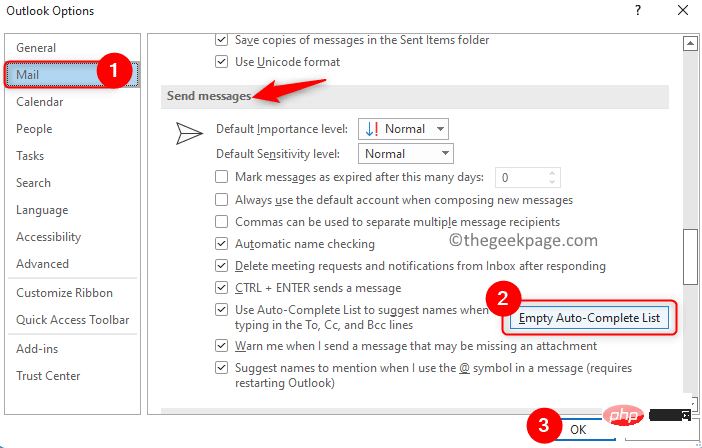The image size is (702, 448).
Task: Toggle Automatic name checking checkbox
Action: tap(221, 243)
